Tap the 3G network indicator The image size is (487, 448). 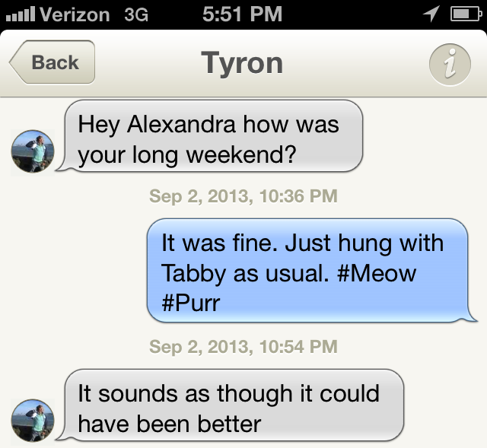[135, 14]
